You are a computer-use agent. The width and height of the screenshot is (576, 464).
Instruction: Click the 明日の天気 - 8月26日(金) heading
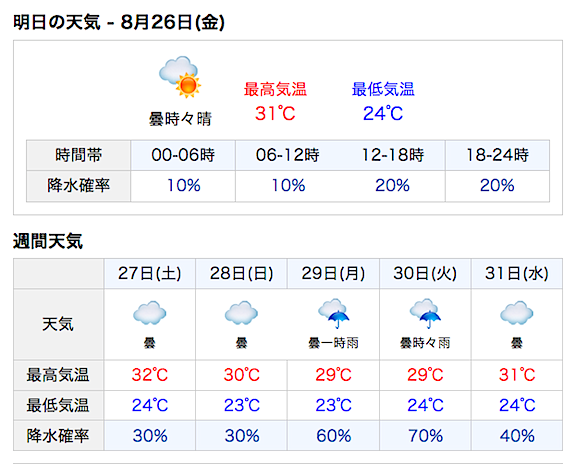pyautogui.click(x=119, y=22)
